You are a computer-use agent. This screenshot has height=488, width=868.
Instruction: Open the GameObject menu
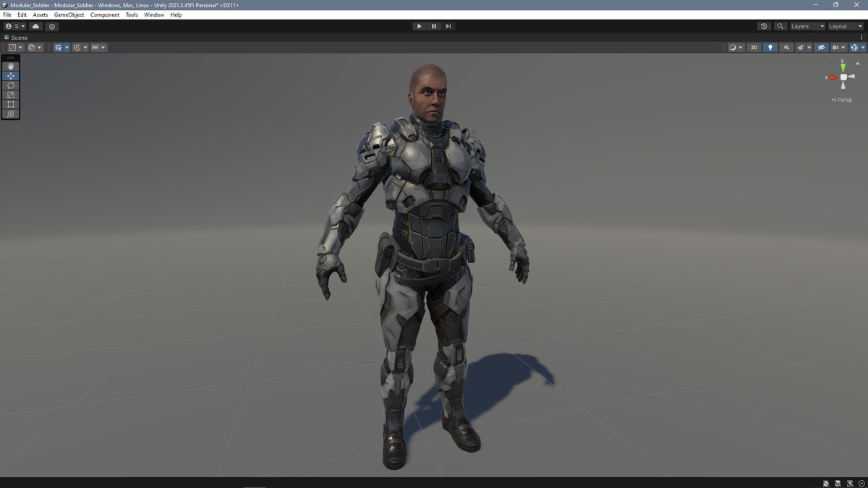tap(68, 14)
